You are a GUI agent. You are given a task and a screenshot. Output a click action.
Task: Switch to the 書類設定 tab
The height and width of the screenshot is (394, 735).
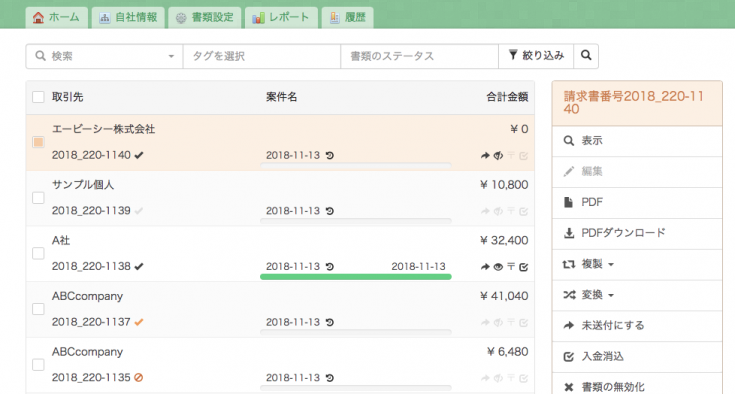point(205,18)
